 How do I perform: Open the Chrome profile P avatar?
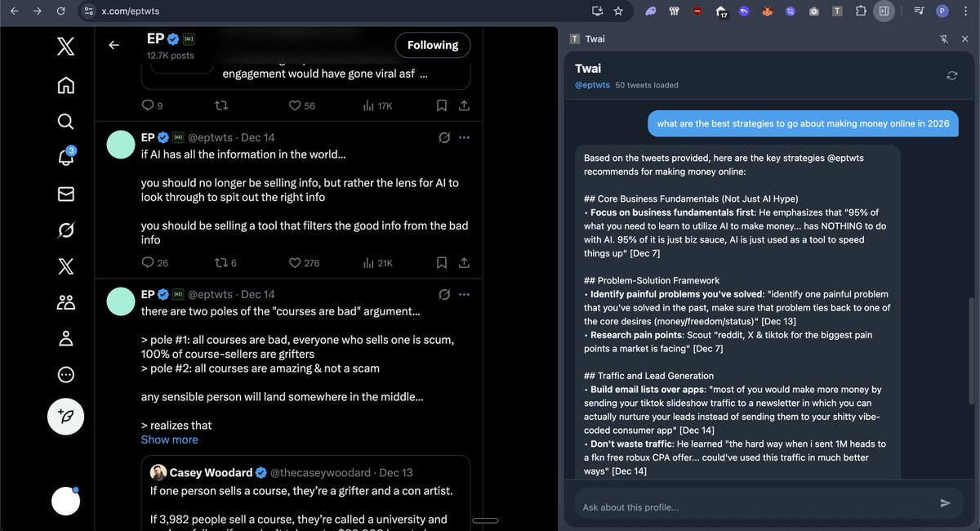(x=942, y=11)
